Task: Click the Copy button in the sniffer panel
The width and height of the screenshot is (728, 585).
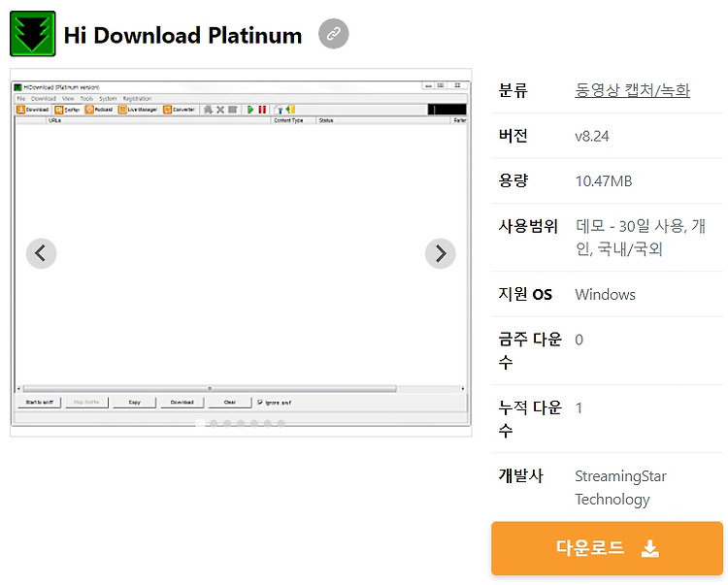Action: [x=135, y=403]
